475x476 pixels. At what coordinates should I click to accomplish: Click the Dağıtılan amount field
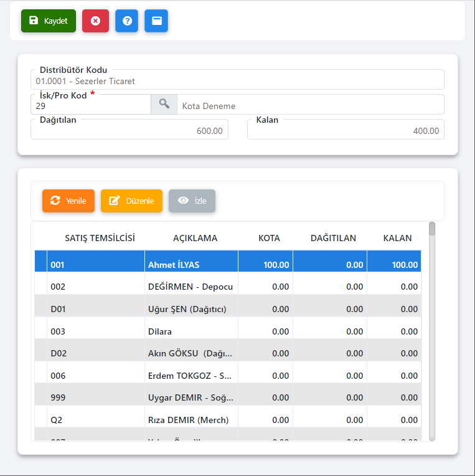point(129,131)
